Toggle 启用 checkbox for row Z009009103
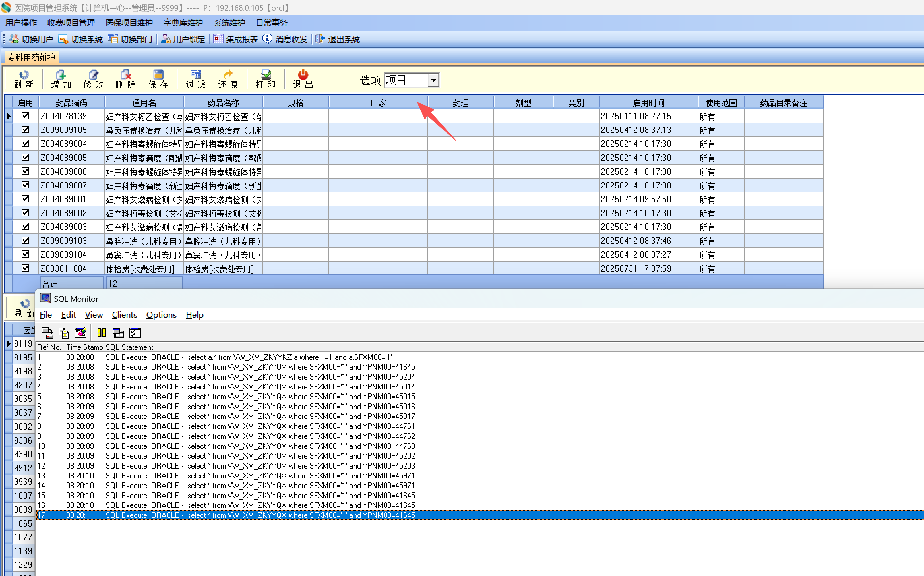Screen dimensions: 924x576 pyautogui.click(x=25, y=240)
